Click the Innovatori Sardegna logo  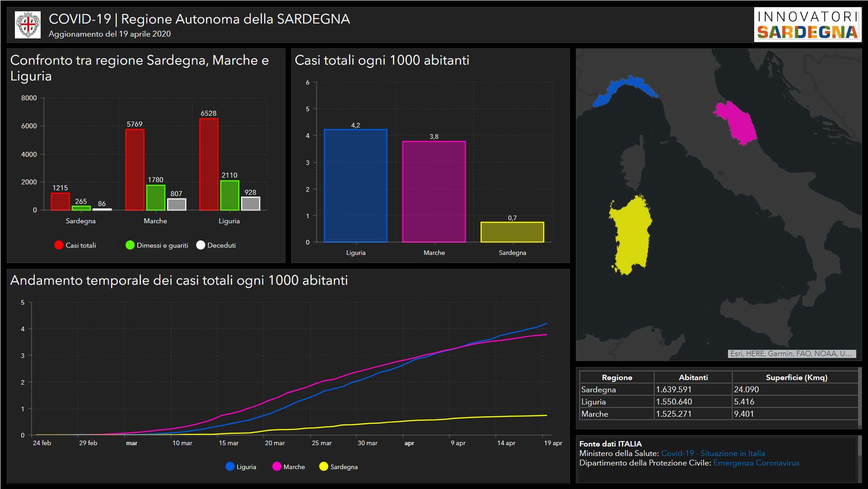pos(807,25)
